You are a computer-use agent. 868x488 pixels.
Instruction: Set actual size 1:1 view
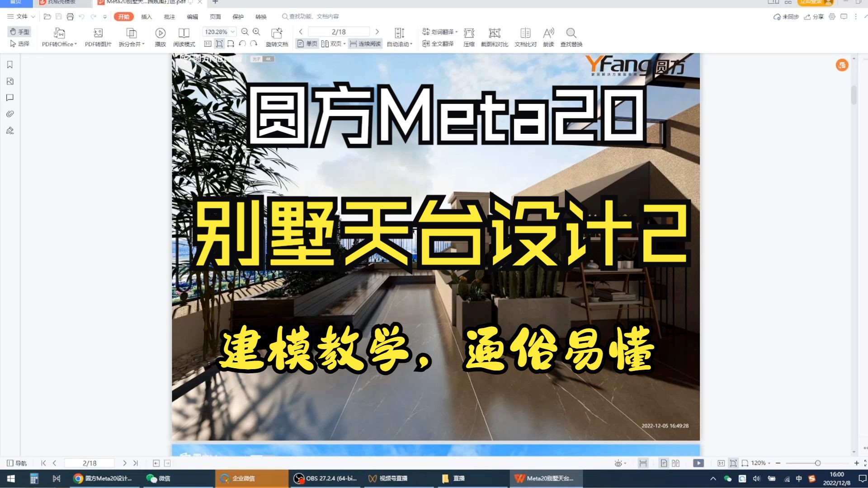pos(208,44)
